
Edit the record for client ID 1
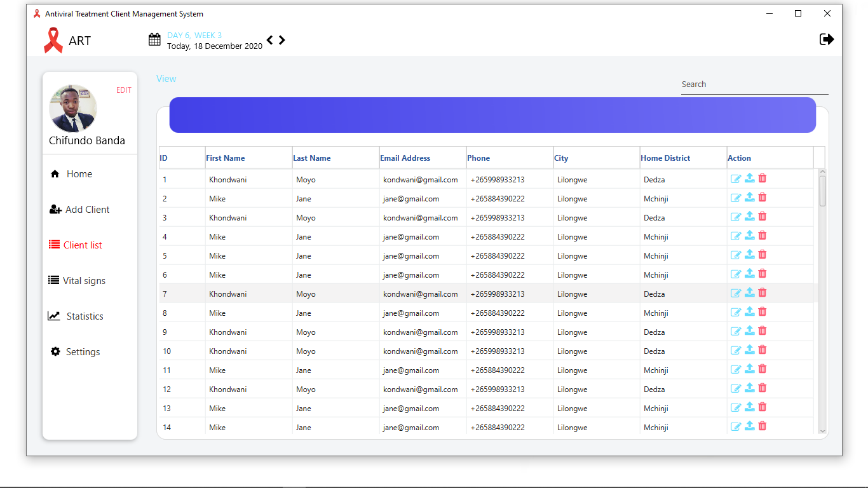[x=735, y=179]
